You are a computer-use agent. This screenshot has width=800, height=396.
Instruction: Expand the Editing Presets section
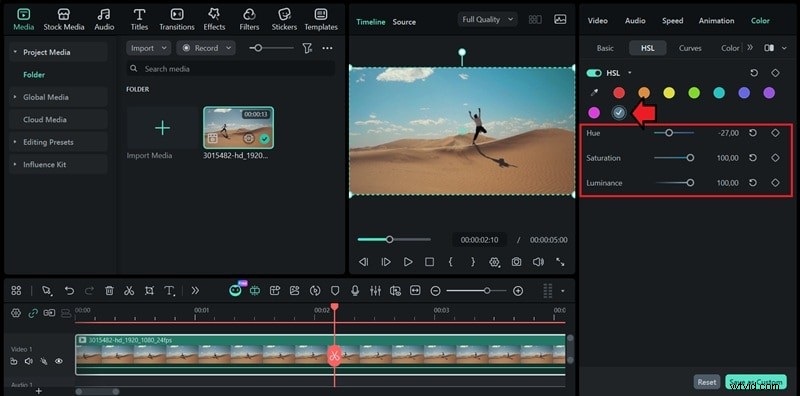click(15, 142)
